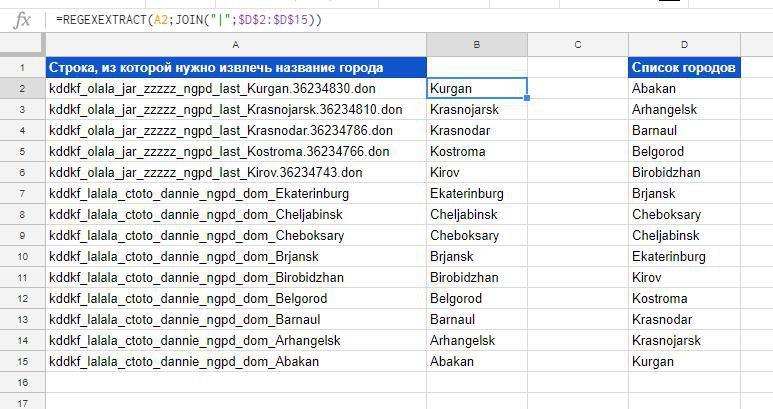This screenshot has width=773, height=409.
Task: Select cell D2 containing Abakan
Action: coord(684,88)
